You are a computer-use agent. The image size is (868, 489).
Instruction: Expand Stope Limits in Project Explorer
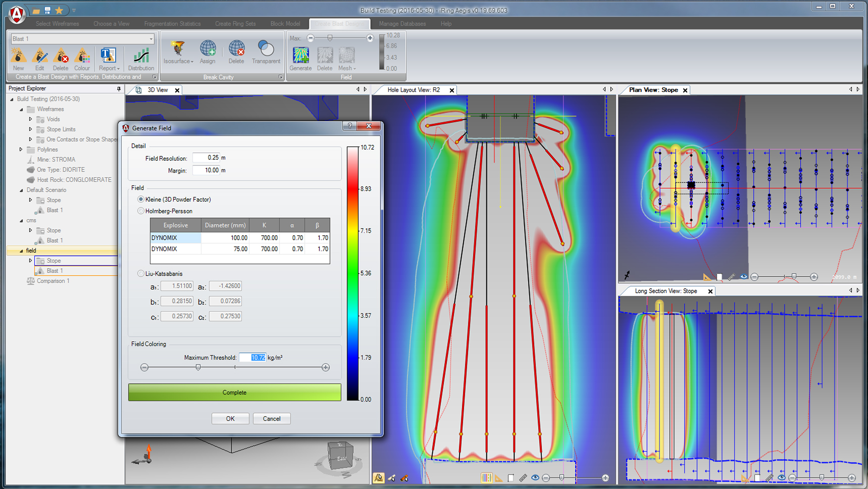(30, 129)
